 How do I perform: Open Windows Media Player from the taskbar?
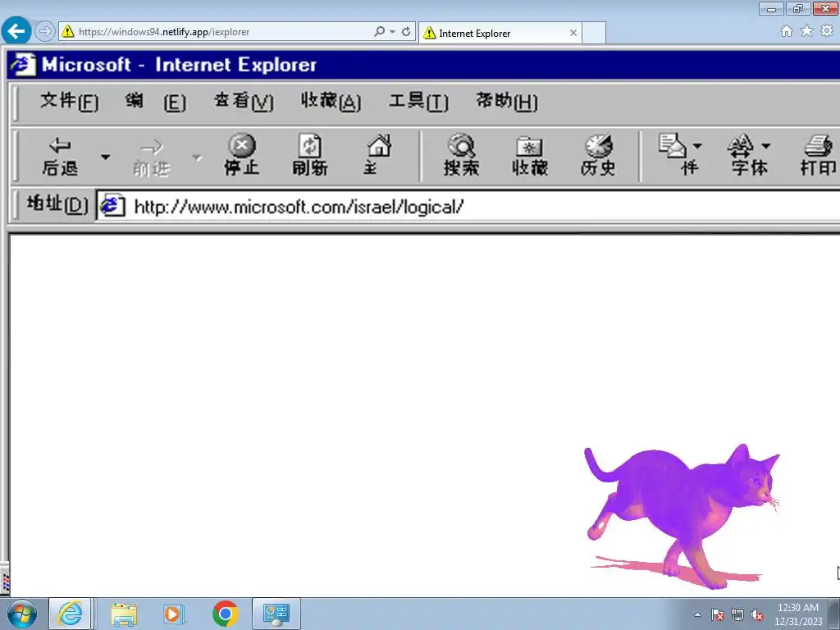(x=174, y=614)
